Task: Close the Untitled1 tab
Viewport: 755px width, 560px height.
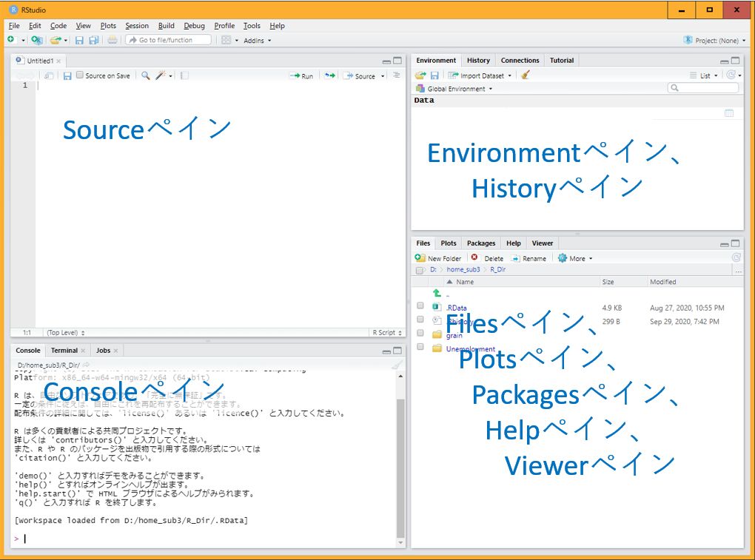Action: pyautogui.click(x=58, y=61)
